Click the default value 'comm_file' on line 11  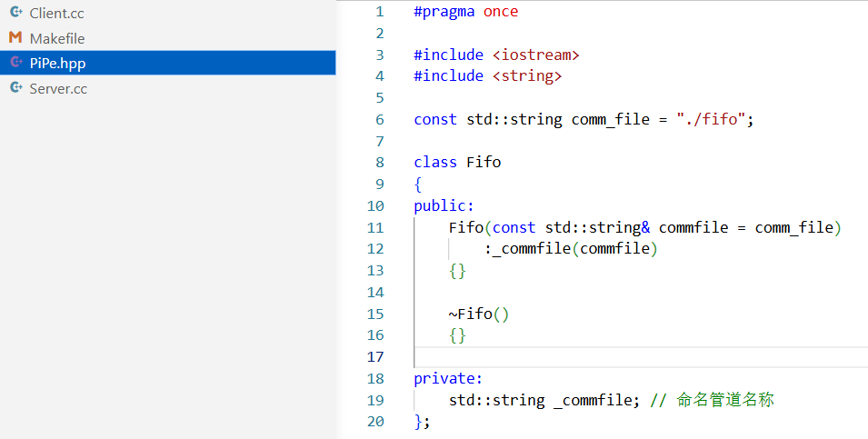point(793,227)
